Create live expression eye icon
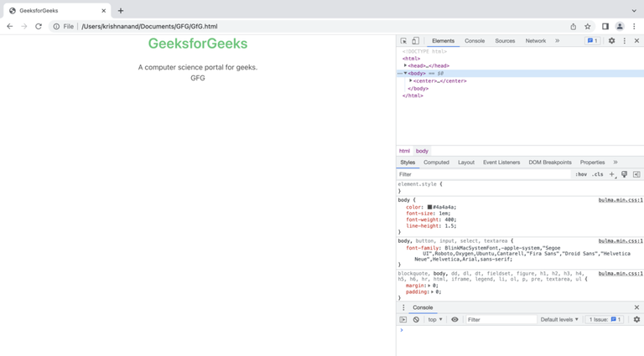This screenshot has width=644, height=356. pos(454,319)
